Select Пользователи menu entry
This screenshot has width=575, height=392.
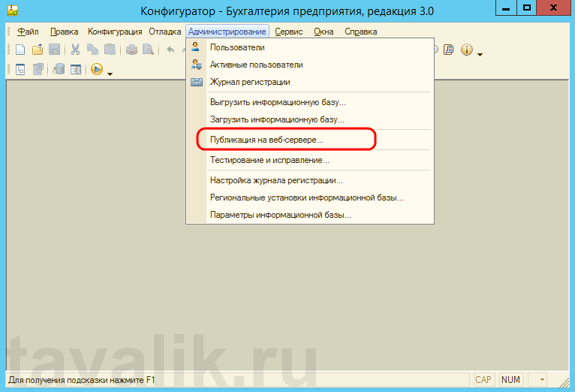[x=310, y=47]
